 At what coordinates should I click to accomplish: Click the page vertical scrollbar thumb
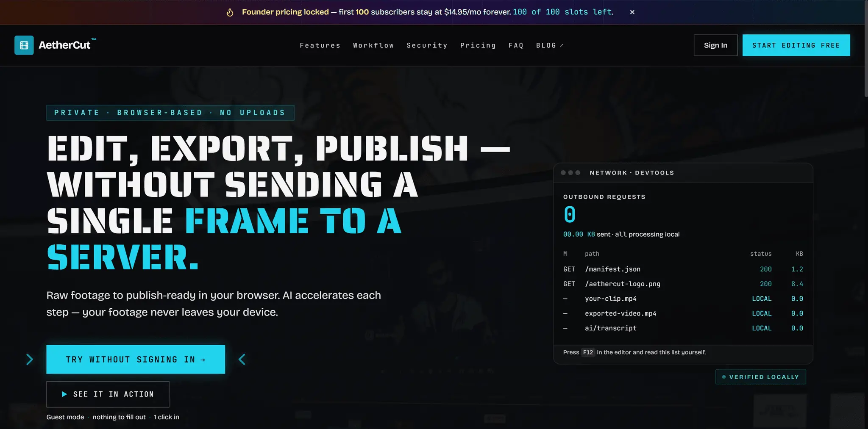(x=866, y=49)
